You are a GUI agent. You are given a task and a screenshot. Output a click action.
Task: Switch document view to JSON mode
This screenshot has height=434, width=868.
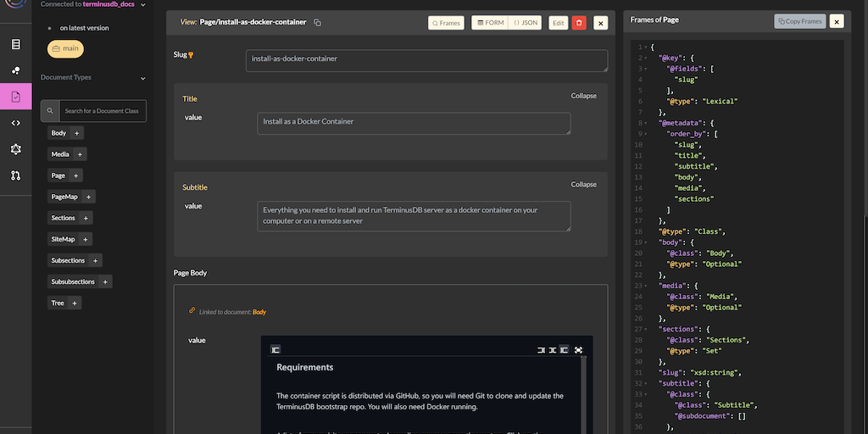[526, 23]
